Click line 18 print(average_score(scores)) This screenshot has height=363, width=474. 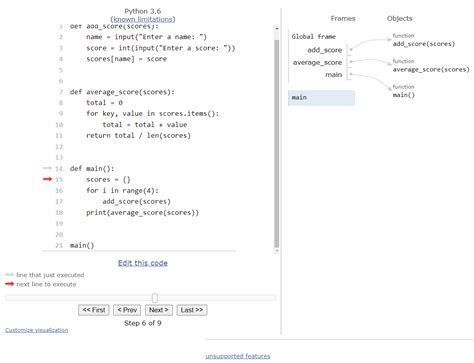click(142, 213)
